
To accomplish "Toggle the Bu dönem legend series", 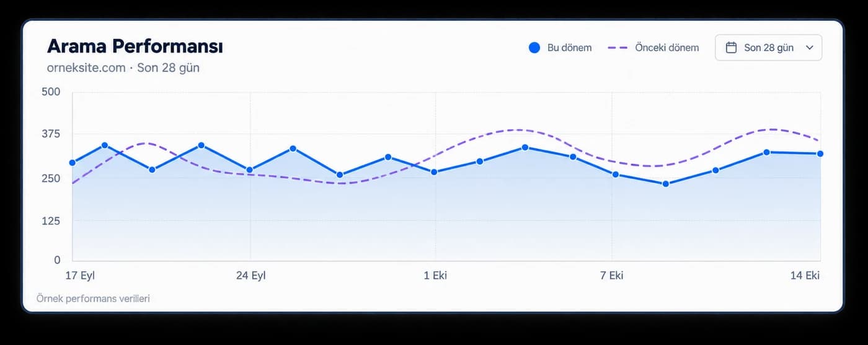I will (x=560, y=48).
